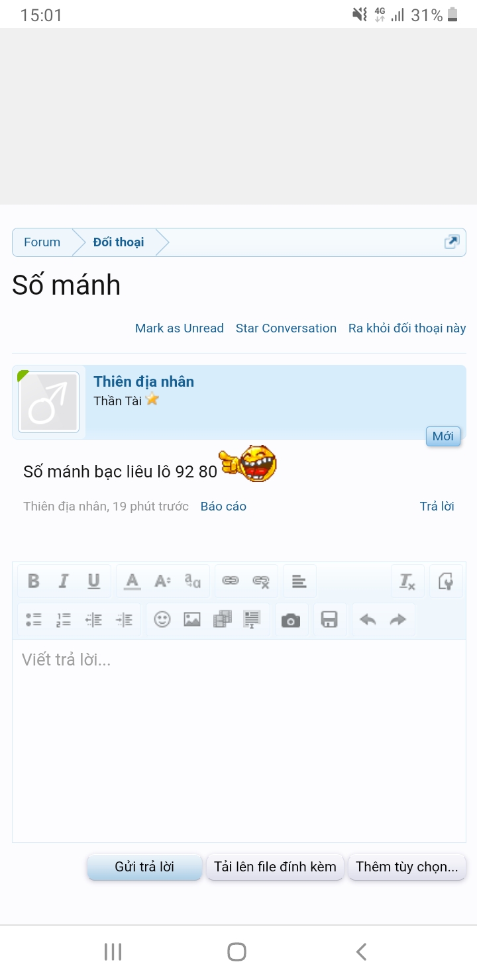Click the Gửi trả lời button

click(144, 867)
